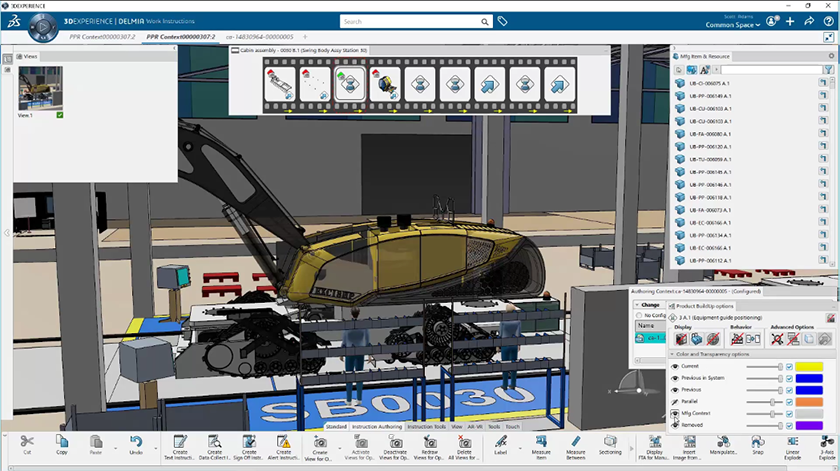Image resolution: width=840 pixels, height=471 pixels.
Task: Select the No Config radio button
Action: click(x=639, y=316)
